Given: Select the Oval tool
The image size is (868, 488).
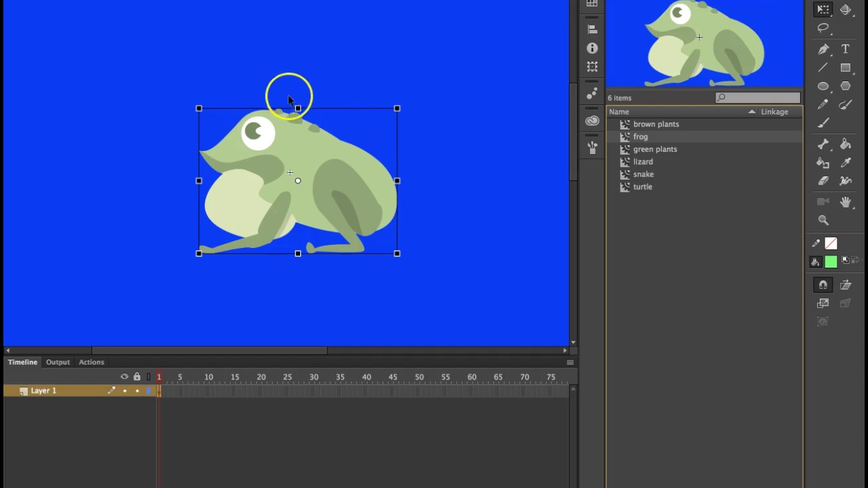Looking at the screenshot, I should (x=823, y=86).
